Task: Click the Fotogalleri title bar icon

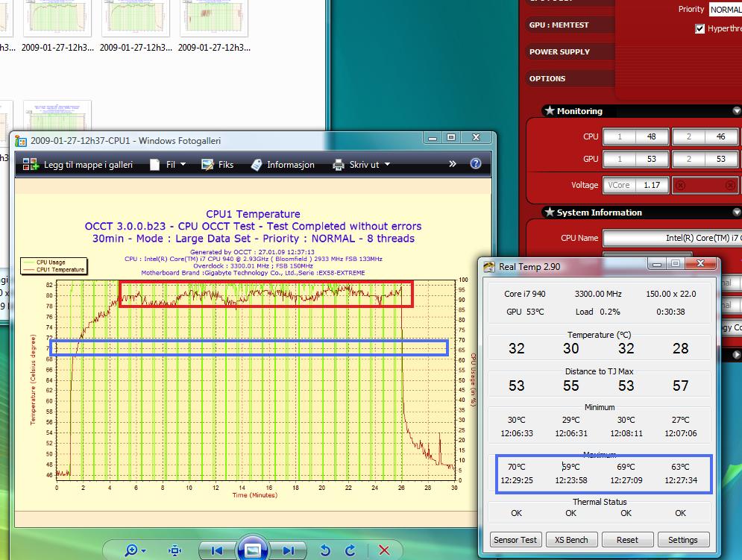Action: point(21,141)
